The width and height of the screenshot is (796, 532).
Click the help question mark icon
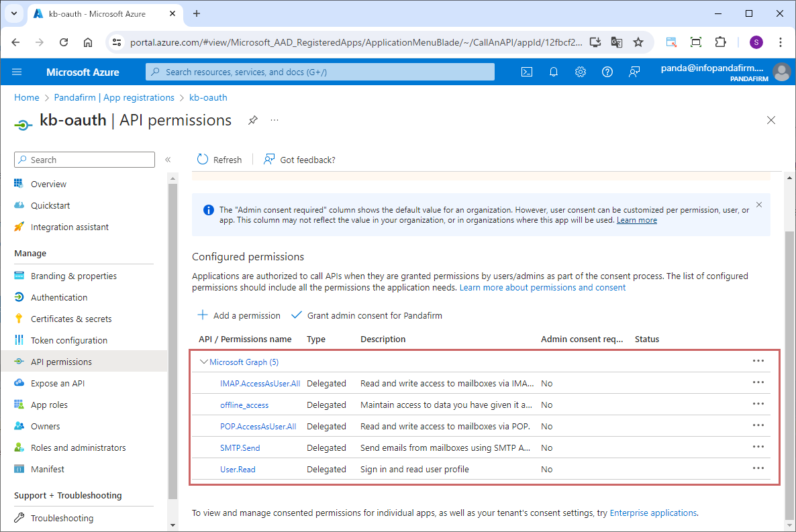point(607,72)
